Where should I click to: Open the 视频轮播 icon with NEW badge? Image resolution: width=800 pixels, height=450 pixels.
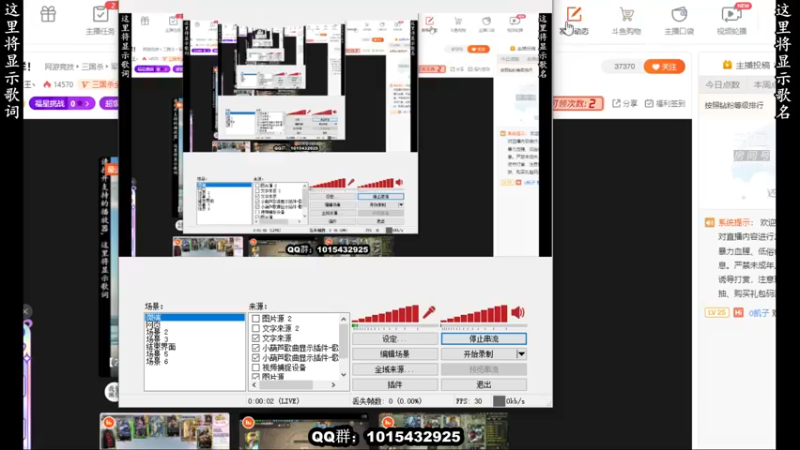(731, 14)
